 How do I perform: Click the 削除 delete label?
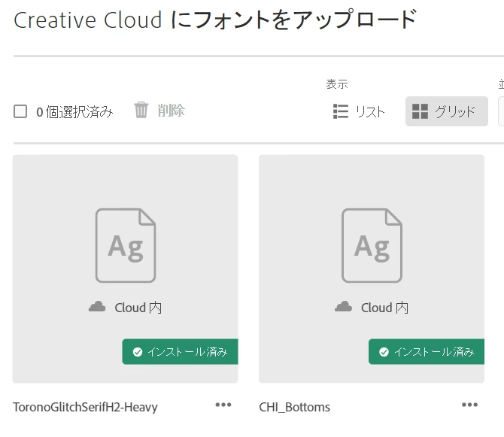coord(171,111)
